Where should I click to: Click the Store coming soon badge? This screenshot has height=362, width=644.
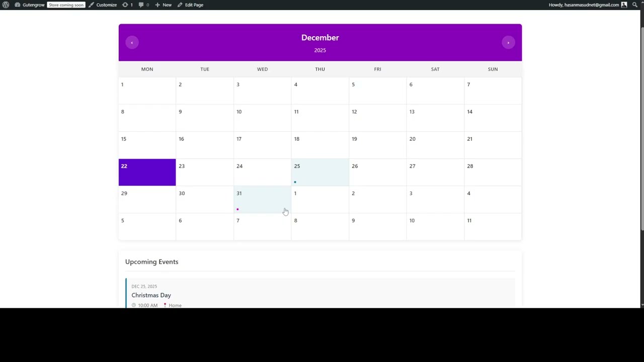[66, 5]
